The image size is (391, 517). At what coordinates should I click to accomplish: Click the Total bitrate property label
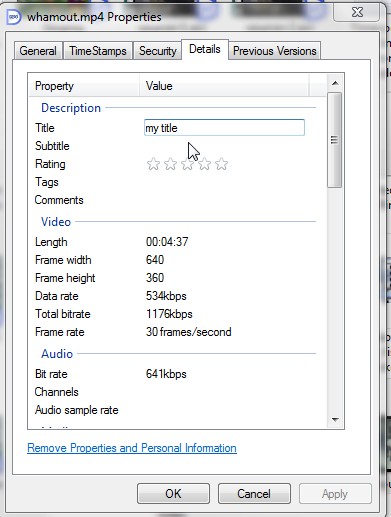(63, 314)
